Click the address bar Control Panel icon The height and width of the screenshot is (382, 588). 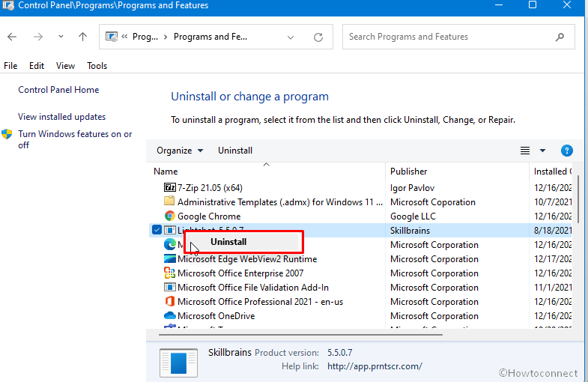[x=112, y=37]
